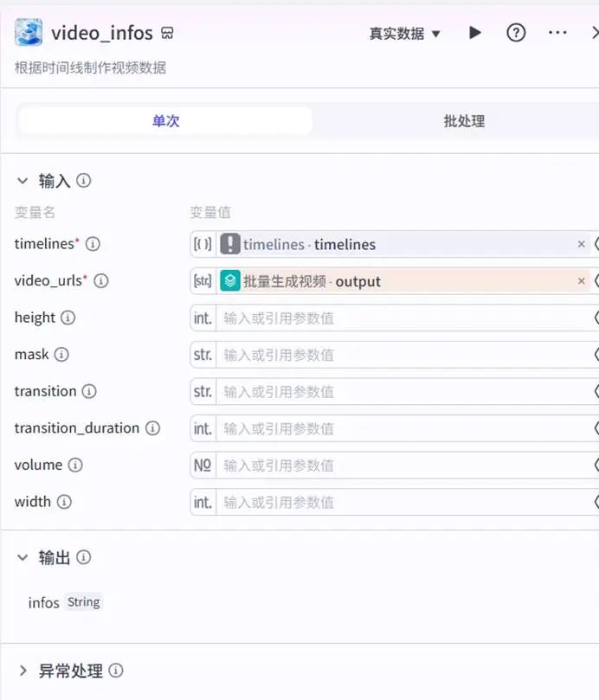The image size is (599, 700).
Task: Run the video_infos node with play button
Action: [x=475, y=33]
